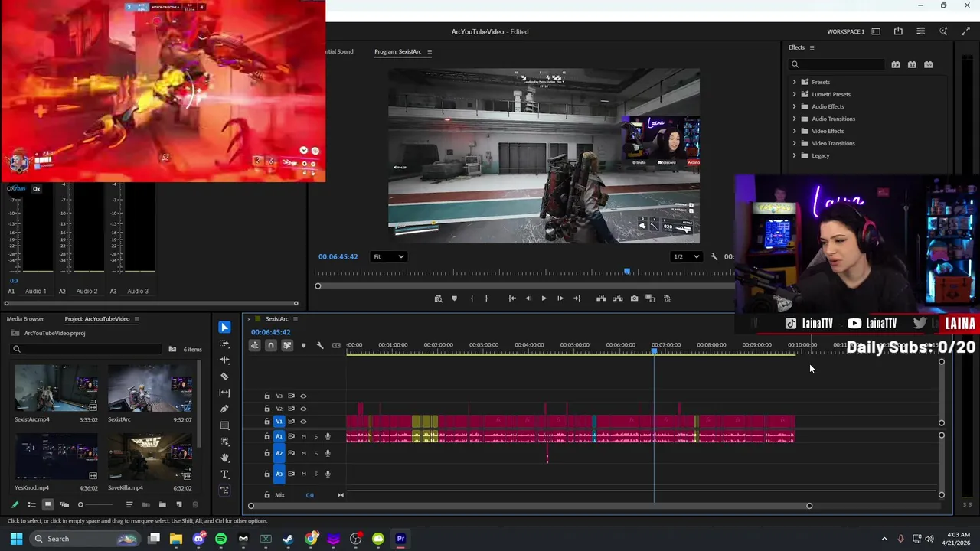
Task: Open Steam from the taskbar
Action: click(288, 539)
